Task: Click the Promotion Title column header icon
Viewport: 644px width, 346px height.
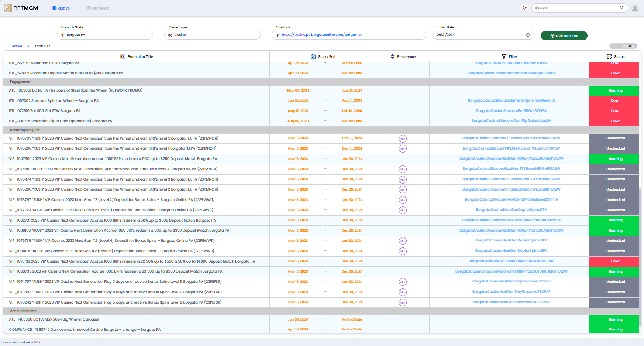Action: tap(123, 56)
